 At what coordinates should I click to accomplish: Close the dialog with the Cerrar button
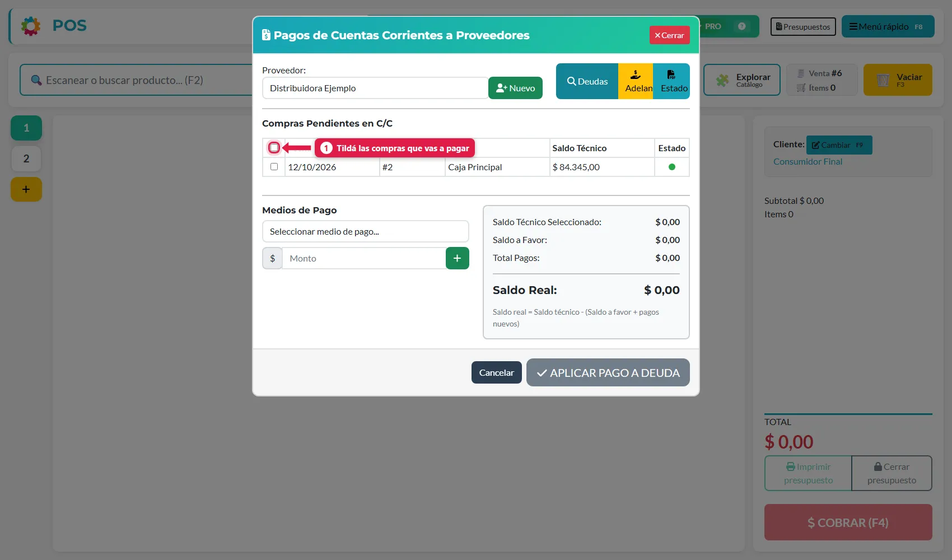pos(670,35)
